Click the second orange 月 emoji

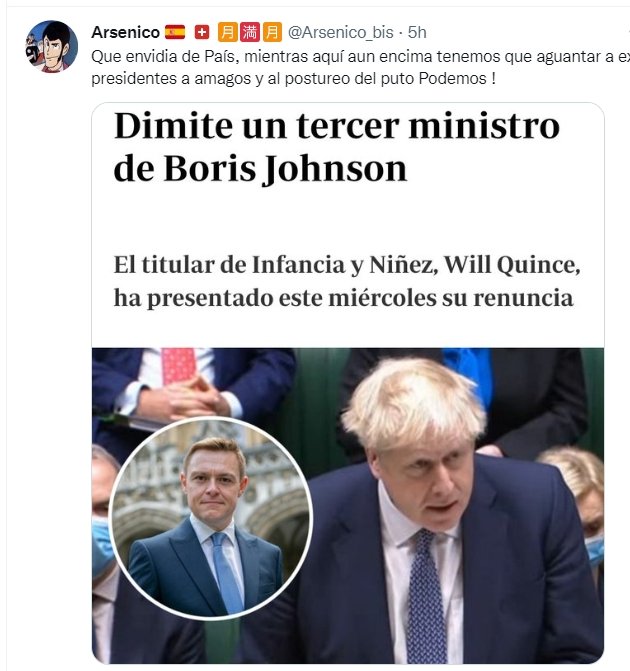(272, 32)
